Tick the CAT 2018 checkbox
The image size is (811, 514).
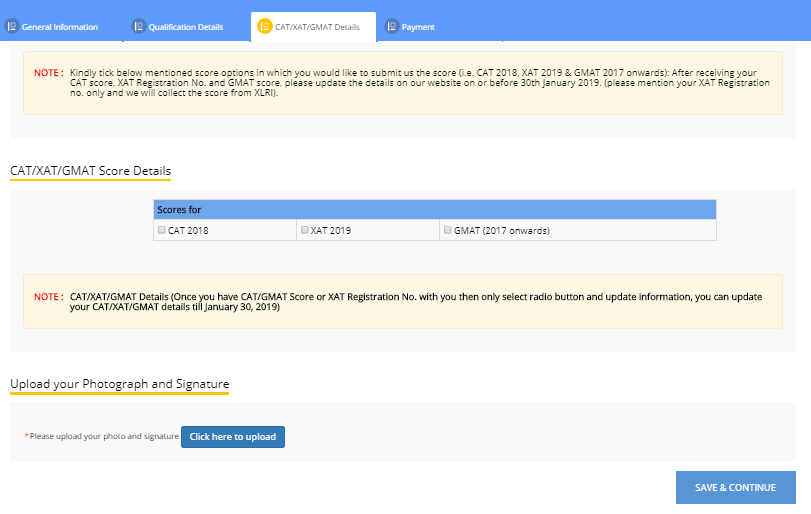(x=162, y=230)
